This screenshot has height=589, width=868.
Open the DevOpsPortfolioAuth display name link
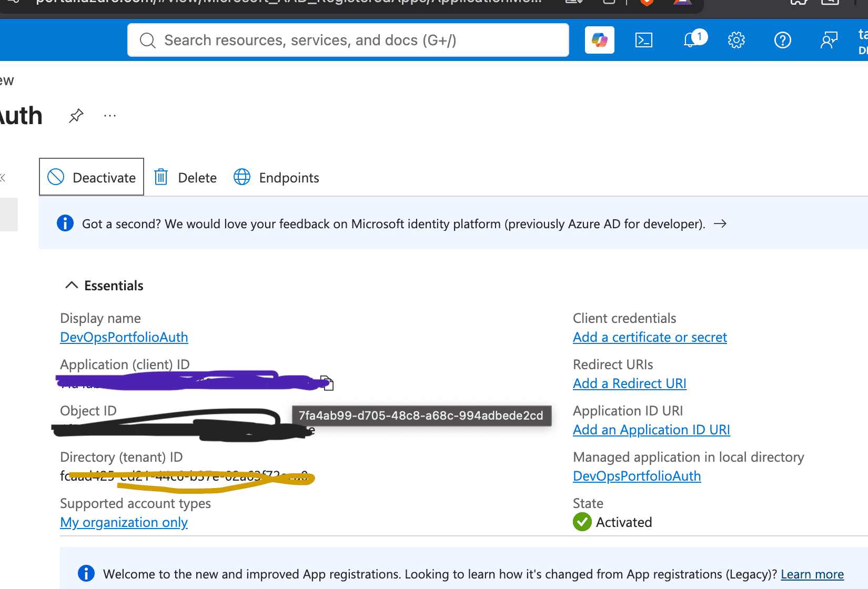pos(124,337)
